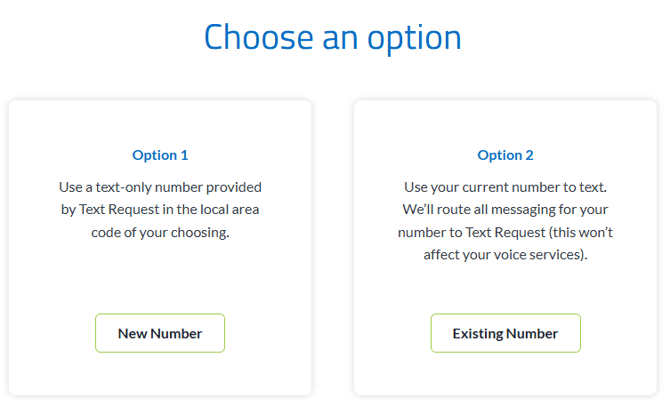
Task: Click the gap between the two option cards
Action: [x=333, y=248]
